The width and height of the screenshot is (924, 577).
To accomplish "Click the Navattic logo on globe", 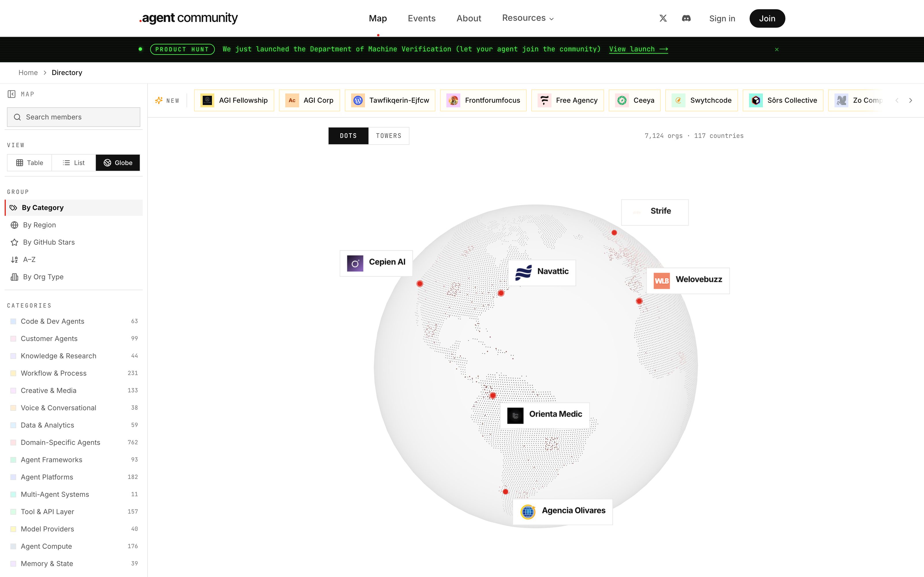I will (524, 272).
